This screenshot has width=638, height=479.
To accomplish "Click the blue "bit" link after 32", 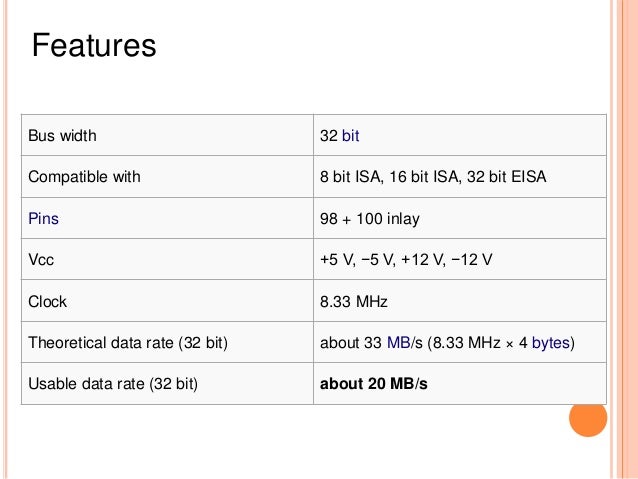I will (350, 135).
